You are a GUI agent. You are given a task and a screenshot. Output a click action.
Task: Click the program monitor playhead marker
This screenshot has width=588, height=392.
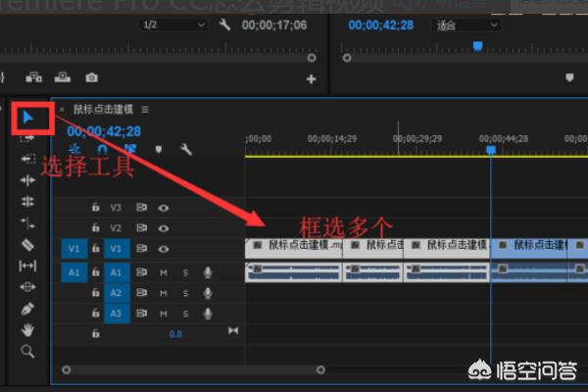478,45
